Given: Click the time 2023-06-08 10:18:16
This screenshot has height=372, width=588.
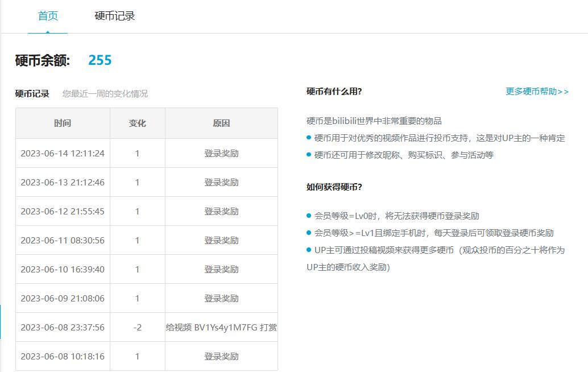Looking at the screenshot, I should pos(63,356).
